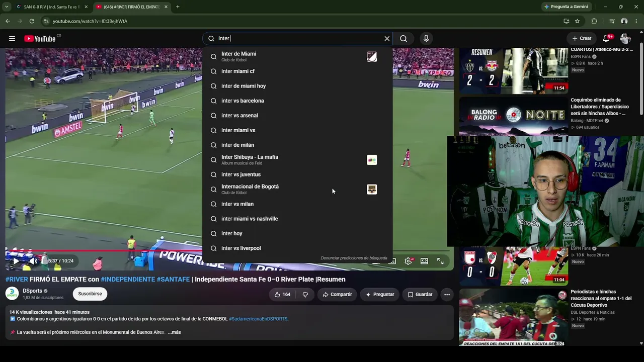Click the Preguntar button
The height and width of the screenshot is (362, 644).
point(380,295)
